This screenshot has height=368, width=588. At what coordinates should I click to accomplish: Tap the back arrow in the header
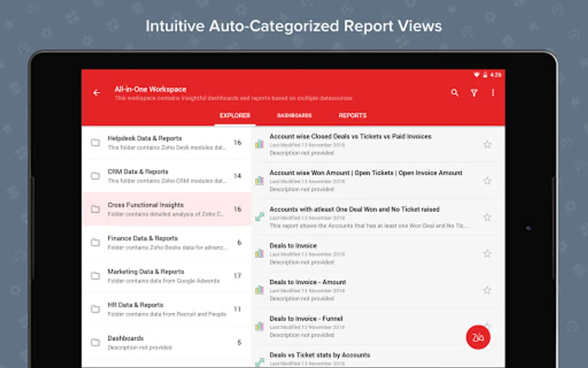click(x=97, y=93)
